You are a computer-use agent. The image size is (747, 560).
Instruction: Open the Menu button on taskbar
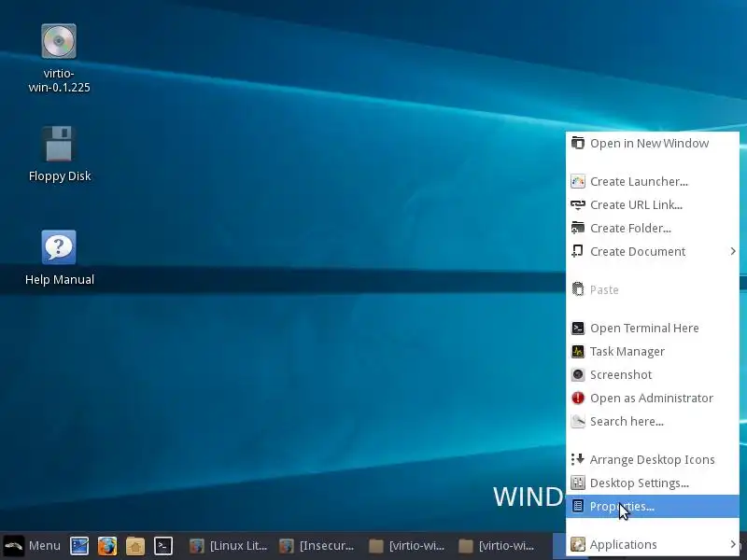(x=32, y=545)
